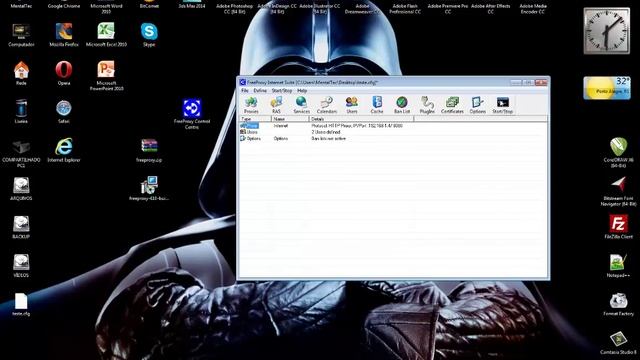
Task: Select the FreeProxy Control Centre desktop icon
Action: [x=192, y=114]
